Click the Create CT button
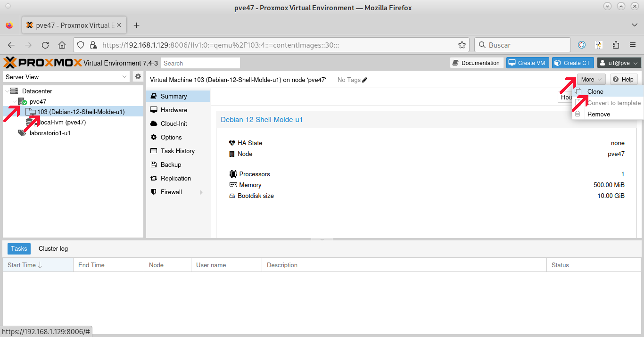644x337 pixels. [x=572, y=63]
